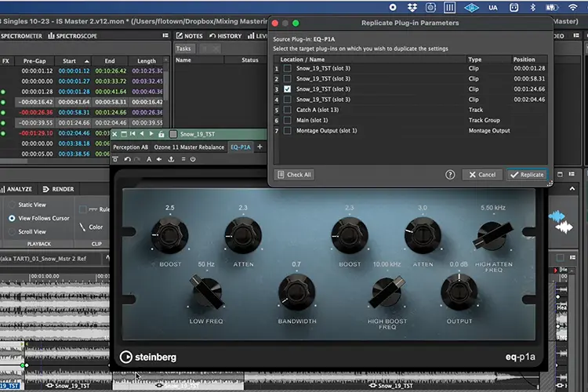Click the A compare icon in plug-in toolbar
The height and width of the screenshot is (392, 588).
(149, 159)
